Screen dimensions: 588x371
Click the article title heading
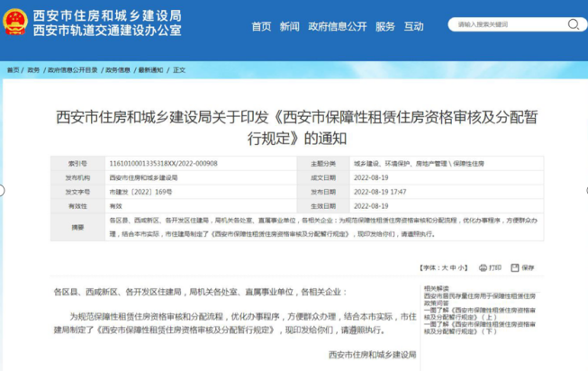[x=296, y=128]
